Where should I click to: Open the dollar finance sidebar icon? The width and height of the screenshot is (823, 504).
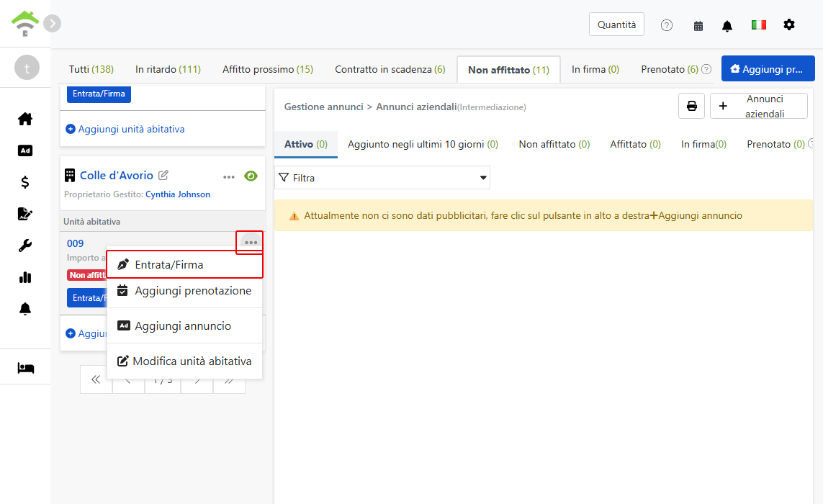tap(24, 182)
